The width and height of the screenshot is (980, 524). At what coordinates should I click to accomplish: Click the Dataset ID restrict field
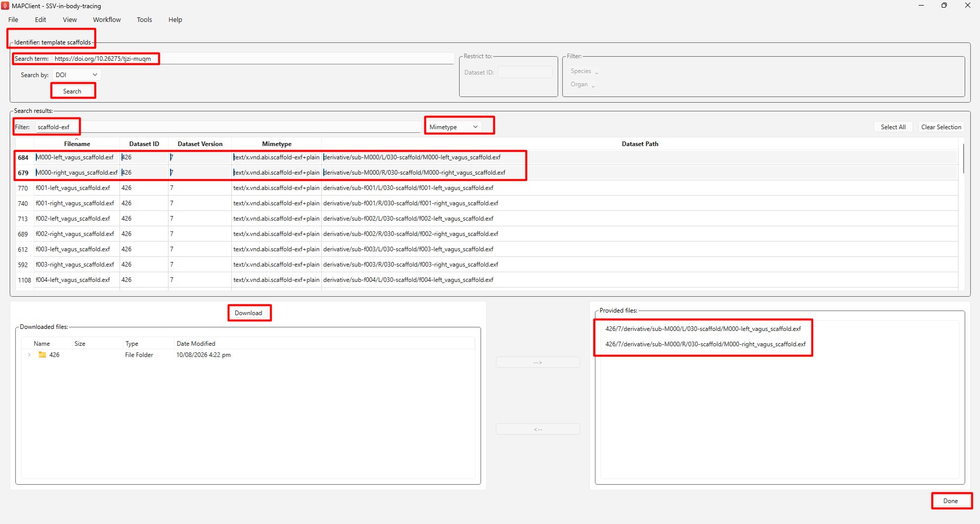pyautogui.click(x=525, y=73)
